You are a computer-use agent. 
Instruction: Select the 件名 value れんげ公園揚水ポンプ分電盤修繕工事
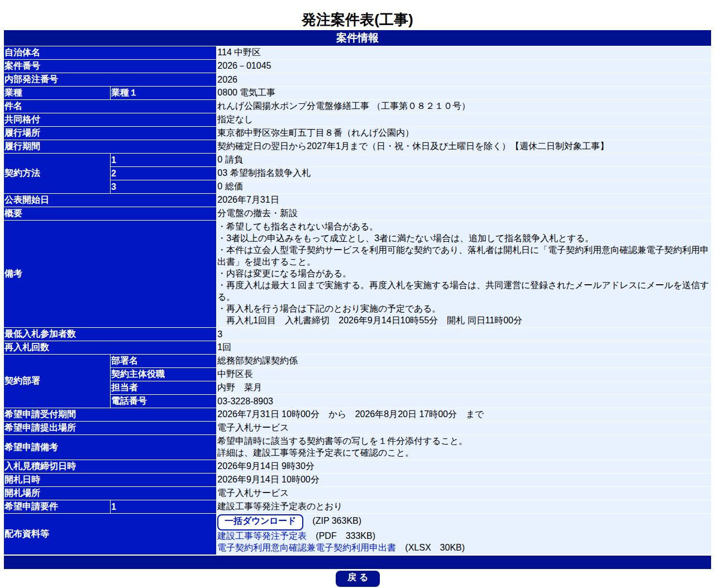tap(293, 106)
